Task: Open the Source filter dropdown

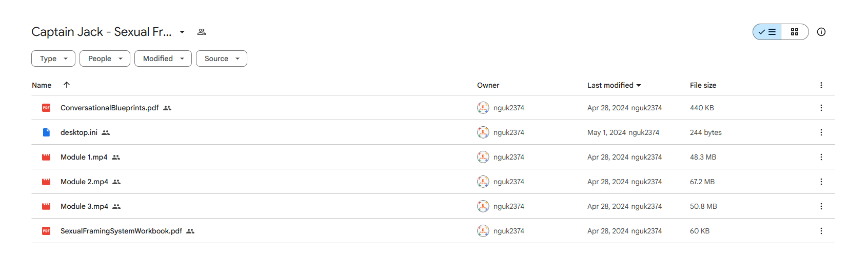Action: 222,58
